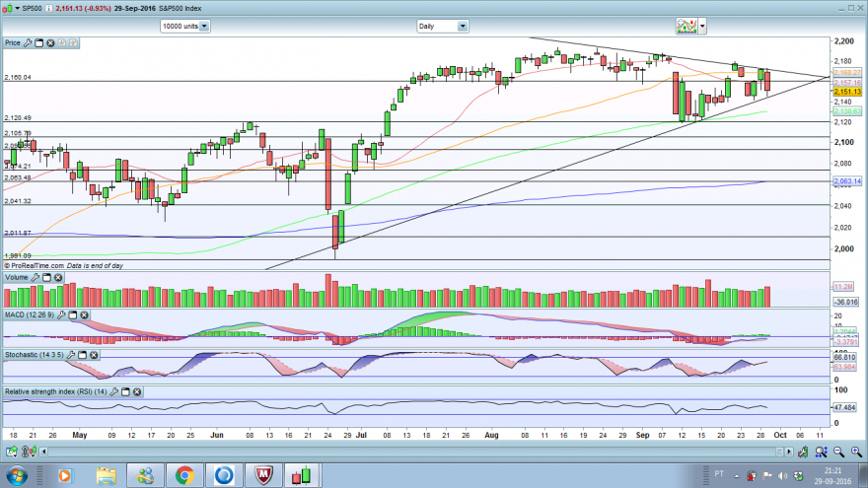Image resolution: width=868 pixels, height=488 pixels.
Task: Click the chart horizontal scrollbar track
Action: 409,453
